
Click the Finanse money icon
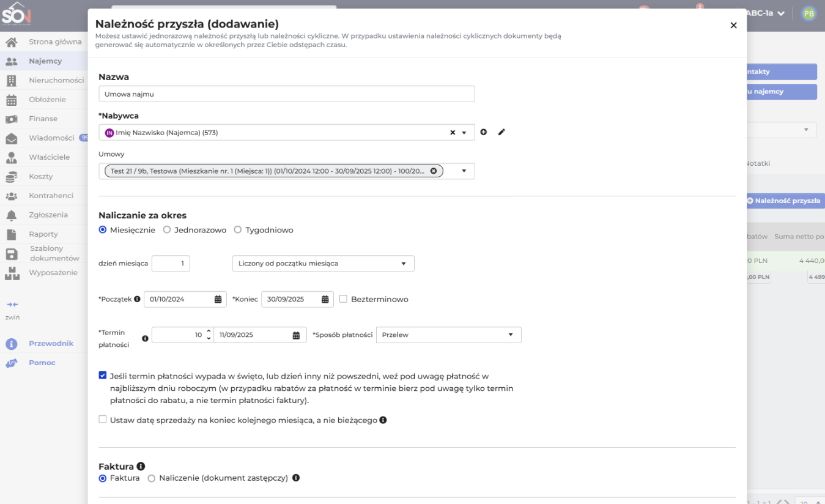coord(11,119)
